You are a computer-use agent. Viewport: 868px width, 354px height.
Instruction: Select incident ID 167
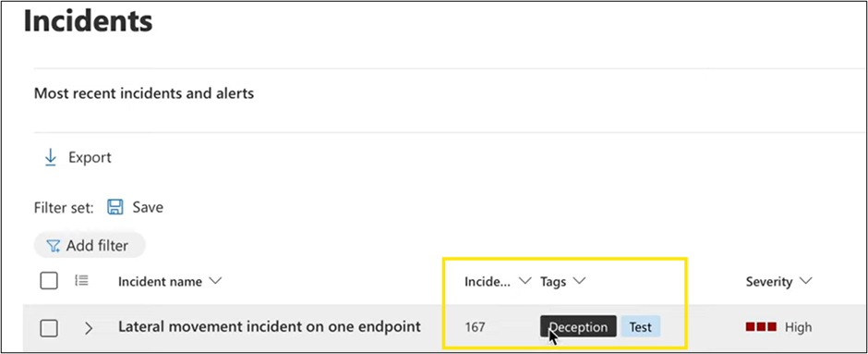pyautogui.click(x=475, y=327)
